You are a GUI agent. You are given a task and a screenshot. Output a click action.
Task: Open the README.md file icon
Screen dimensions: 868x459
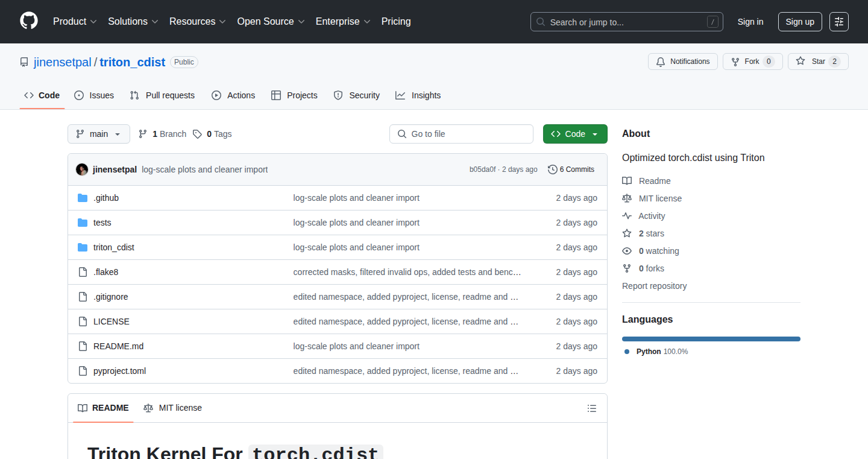83,346
